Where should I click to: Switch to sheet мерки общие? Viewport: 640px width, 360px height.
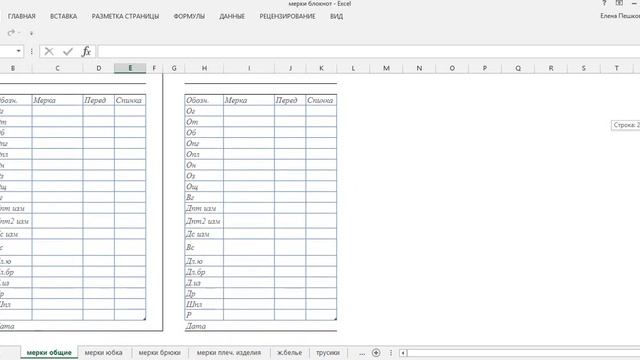pos(49,353)
